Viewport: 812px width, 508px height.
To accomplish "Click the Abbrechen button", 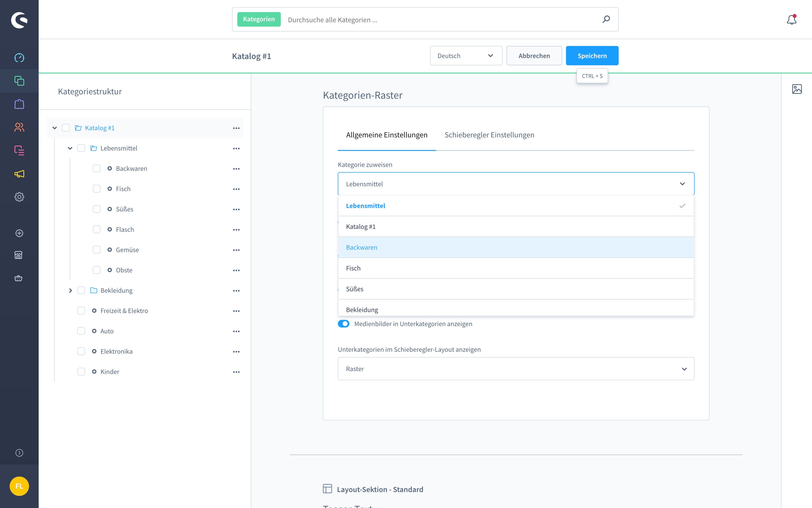I will tap(534, 56).
